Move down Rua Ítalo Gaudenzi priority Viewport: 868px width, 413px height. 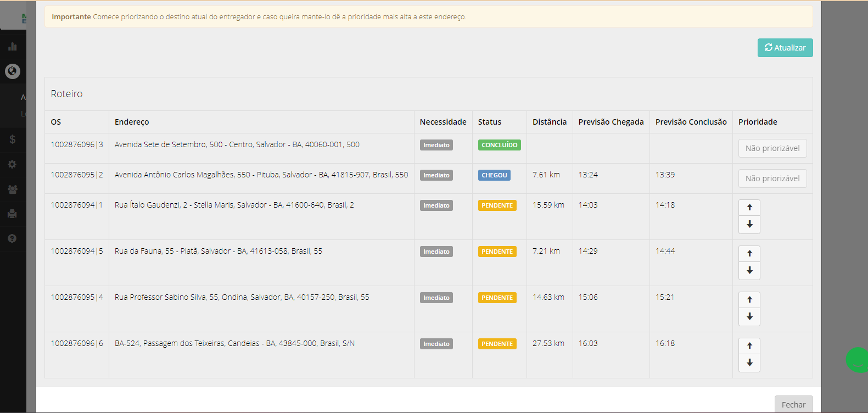[749, 225]
